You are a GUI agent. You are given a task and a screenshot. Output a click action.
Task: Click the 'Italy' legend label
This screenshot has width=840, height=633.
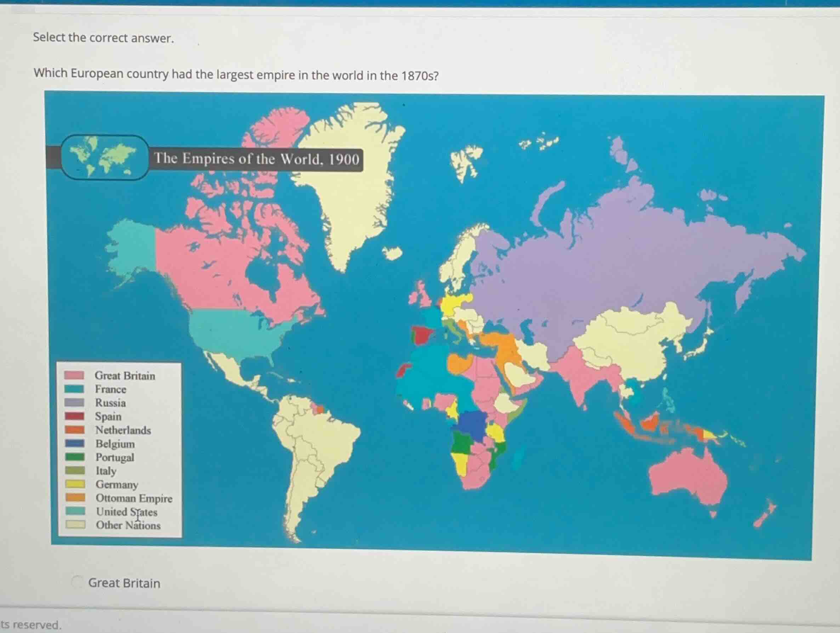click(x=106, y=471)
